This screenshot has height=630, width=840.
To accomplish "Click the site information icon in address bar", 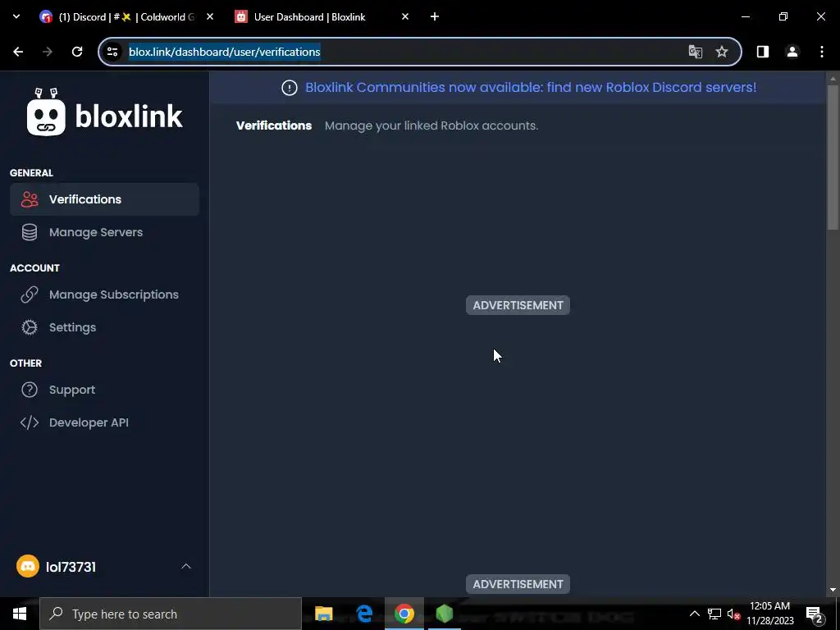I will coord(112,52).
